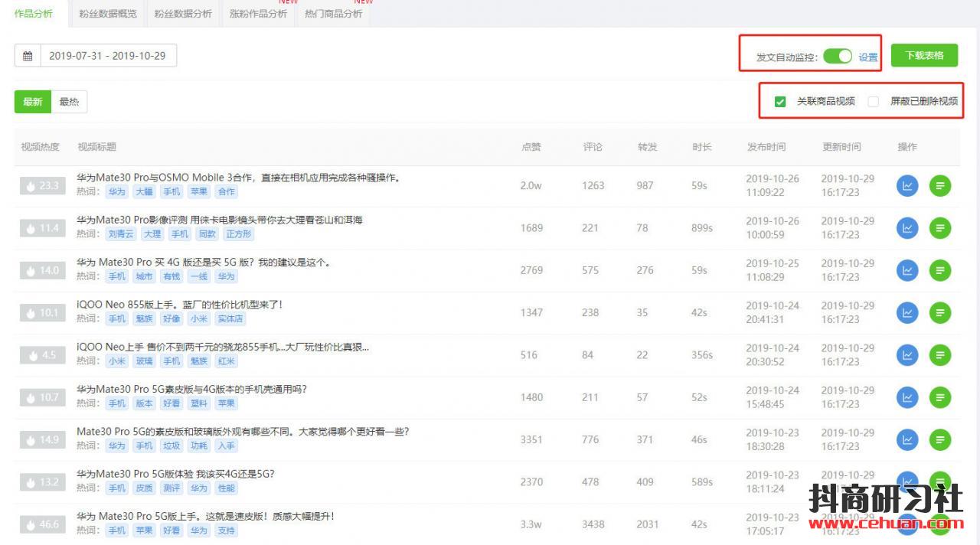980x545 pixels.
Task: Click the calendar icon beside the date range
Action: coord(28,56)
